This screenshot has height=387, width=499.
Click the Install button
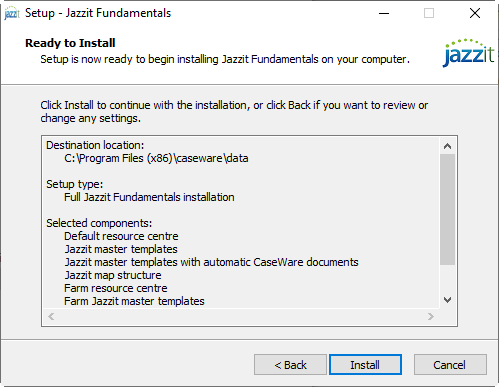tap(365, 365)
